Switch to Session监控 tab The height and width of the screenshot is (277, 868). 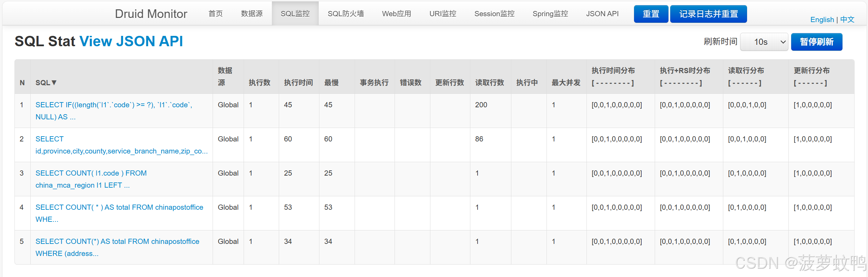coord(494,13)
